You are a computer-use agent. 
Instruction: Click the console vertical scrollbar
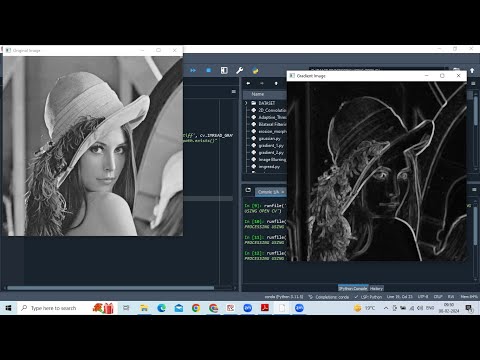(x=476, y=226)
